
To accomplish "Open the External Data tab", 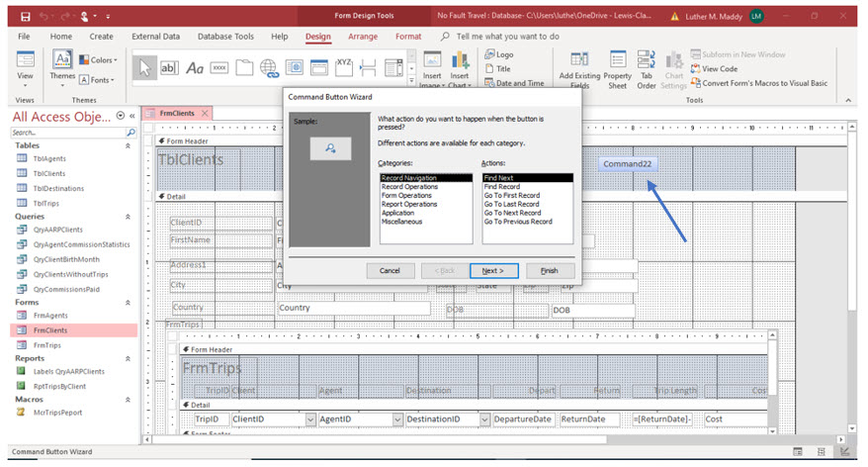I will [155, 36].
